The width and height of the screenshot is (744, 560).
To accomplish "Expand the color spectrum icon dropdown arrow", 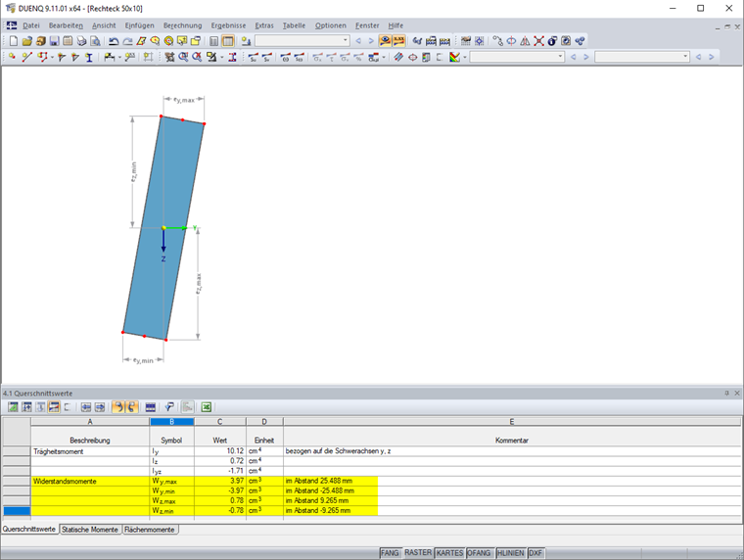I will [465, 58].
